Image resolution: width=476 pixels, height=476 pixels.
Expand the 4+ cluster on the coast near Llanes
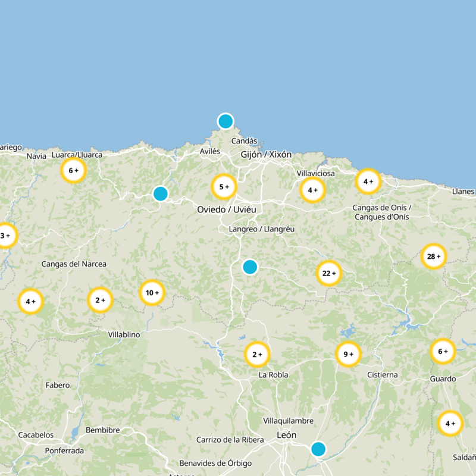point(368,181)
